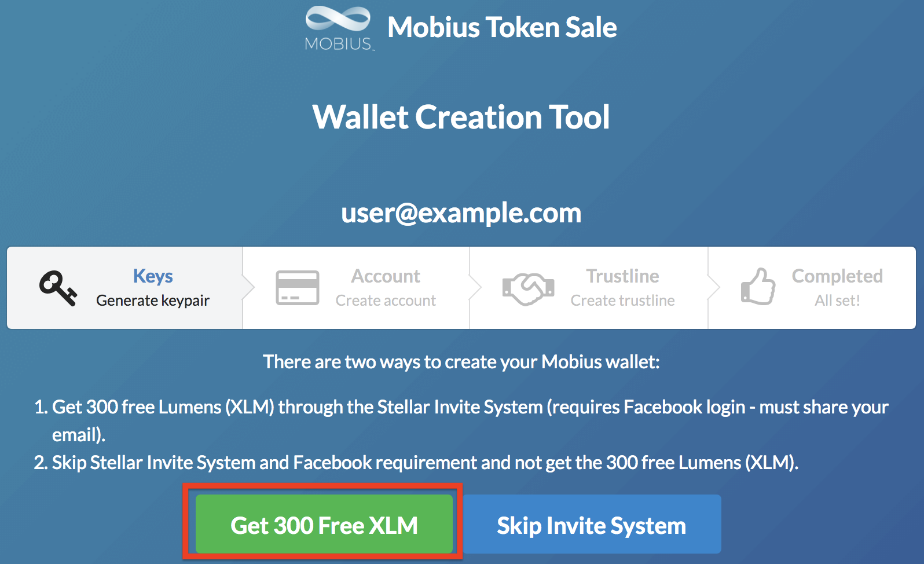Click the Wallet Creation Tool heading
The height and width of the screenshot is (564, 924).
coord(461,117)
